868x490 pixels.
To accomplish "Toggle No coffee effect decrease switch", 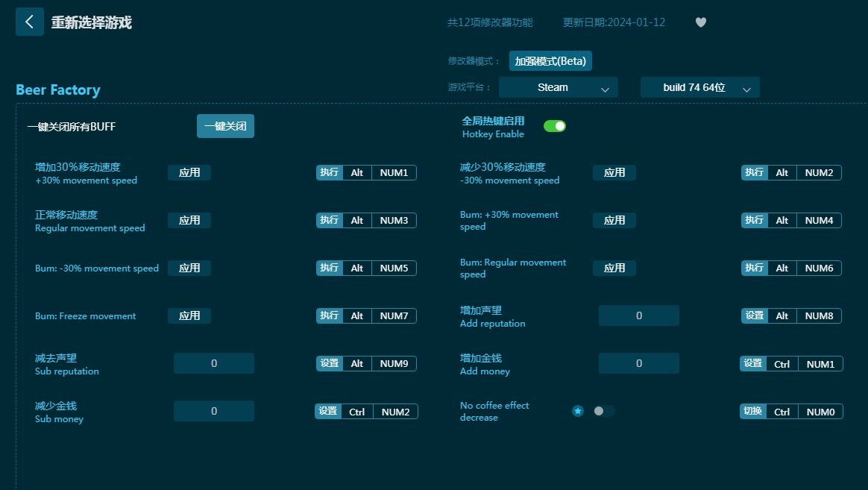I will pyautogui.click(x=603, y=411).
